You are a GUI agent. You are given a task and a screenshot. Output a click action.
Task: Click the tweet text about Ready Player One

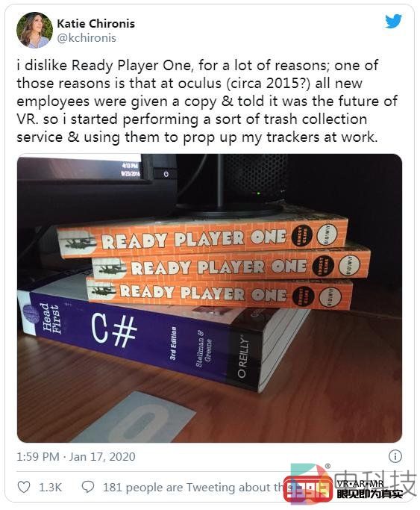[x=207, y=101]
